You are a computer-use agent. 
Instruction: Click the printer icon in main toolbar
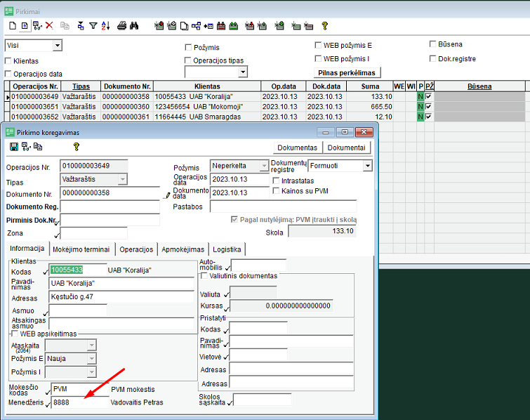coord(121,26)
